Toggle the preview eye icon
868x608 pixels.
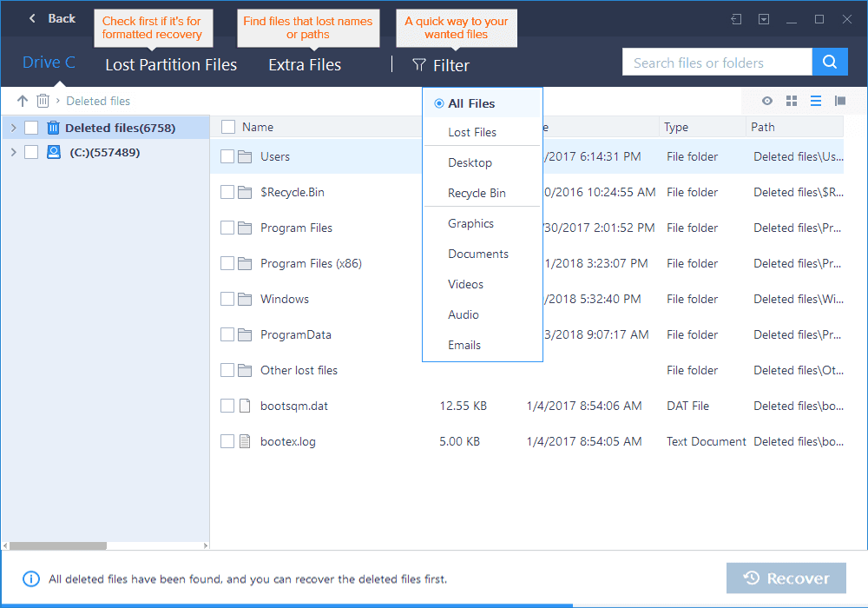pos(767,101)
